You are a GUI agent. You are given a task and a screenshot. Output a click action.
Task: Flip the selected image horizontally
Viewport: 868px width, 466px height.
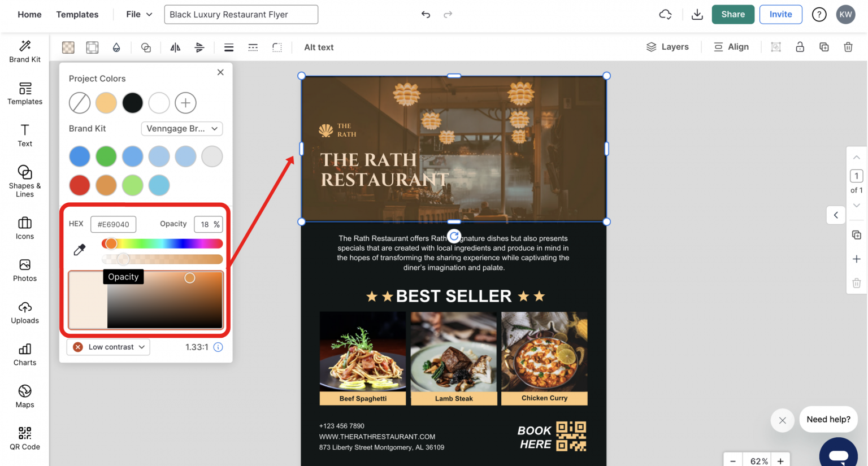[175, 47]
